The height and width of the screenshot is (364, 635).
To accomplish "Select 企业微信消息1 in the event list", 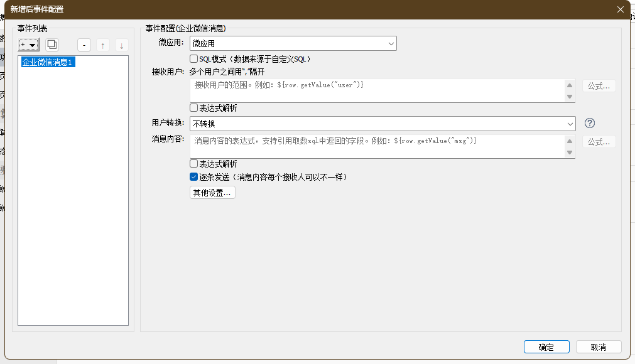I will coord(48,62).
